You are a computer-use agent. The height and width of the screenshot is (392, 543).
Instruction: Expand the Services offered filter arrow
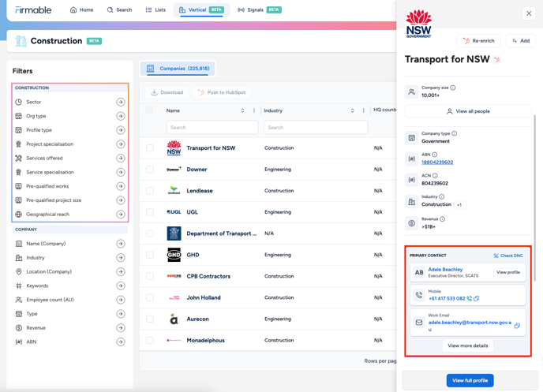pos(121,158)
